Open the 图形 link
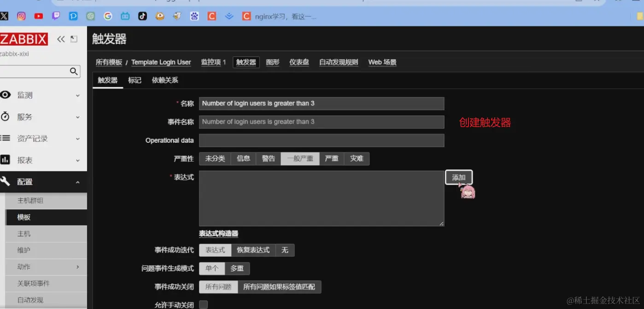The image size is (644, 309). click(273, 62)
